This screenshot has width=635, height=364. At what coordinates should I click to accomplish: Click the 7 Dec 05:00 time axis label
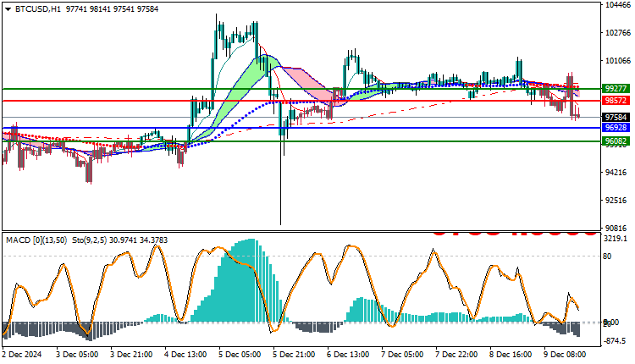(x=402, y=355)
